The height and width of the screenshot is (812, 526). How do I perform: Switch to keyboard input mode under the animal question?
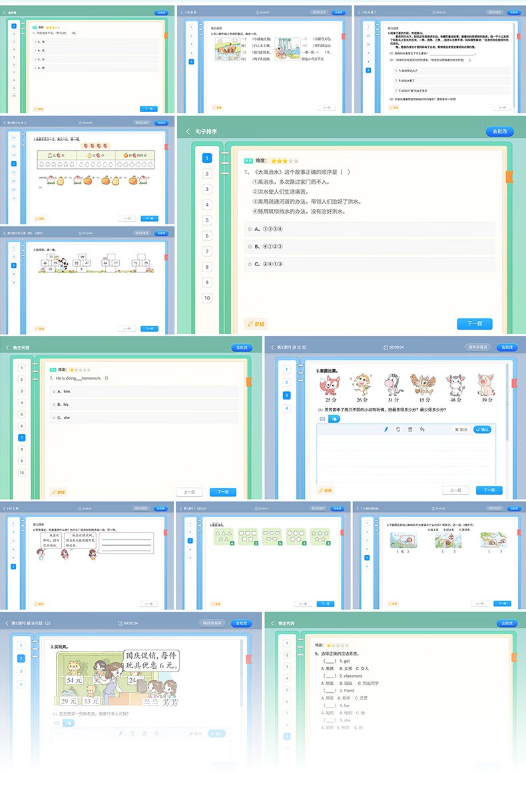(x=322, y=419)
